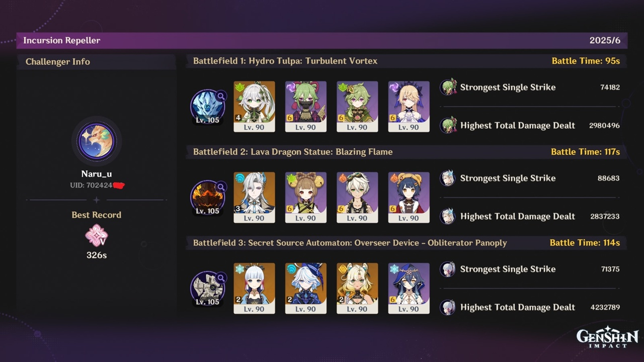Select the masked green-haired character in Battlefield 1
This screenshot has height=362, width=644.
(x=306, y=107)
